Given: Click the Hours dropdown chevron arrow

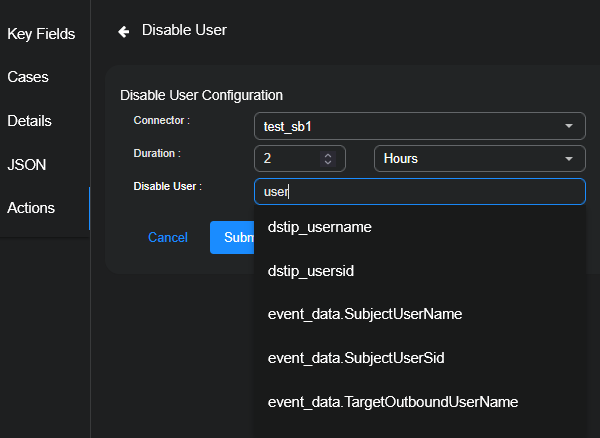Looking at the screenshot, I should [568, 159].
